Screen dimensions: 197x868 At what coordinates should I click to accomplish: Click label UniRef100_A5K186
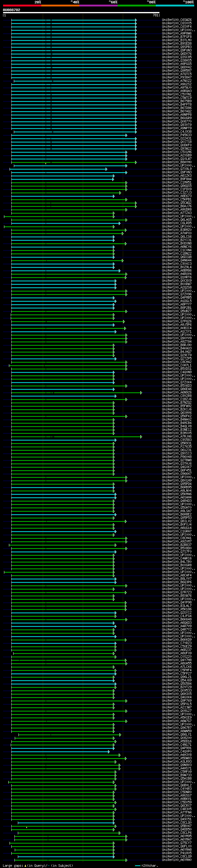177,609
